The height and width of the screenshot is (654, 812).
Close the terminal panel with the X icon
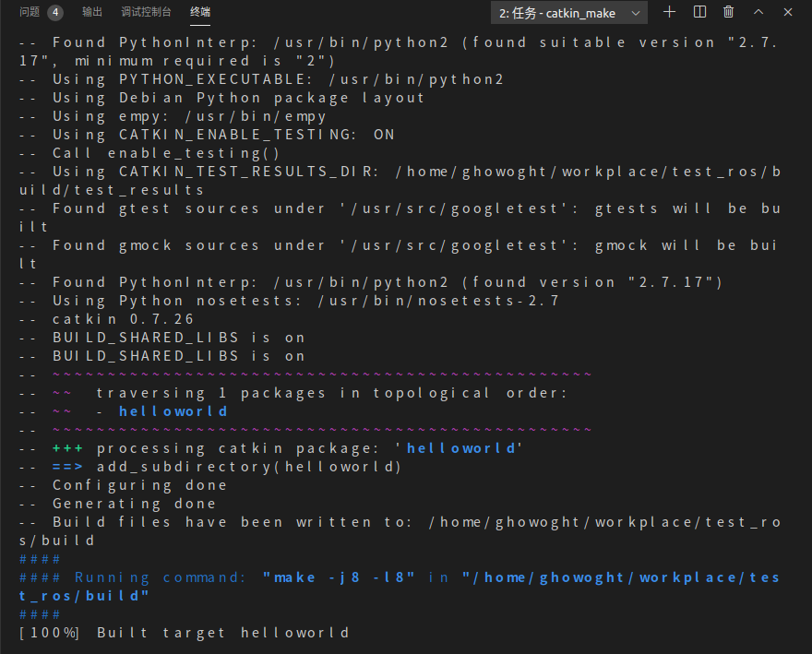pyautogui.click(x=786, y=13)
